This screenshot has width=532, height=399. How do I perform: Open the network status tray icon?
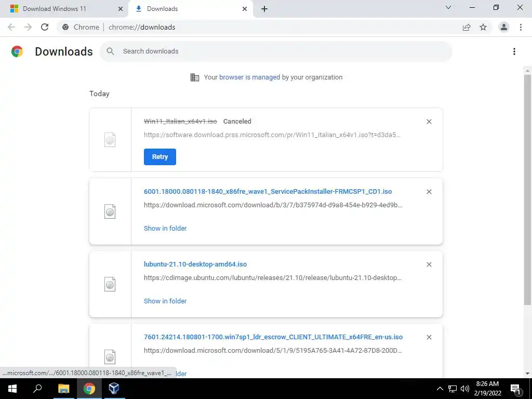(x=453, y=389)
